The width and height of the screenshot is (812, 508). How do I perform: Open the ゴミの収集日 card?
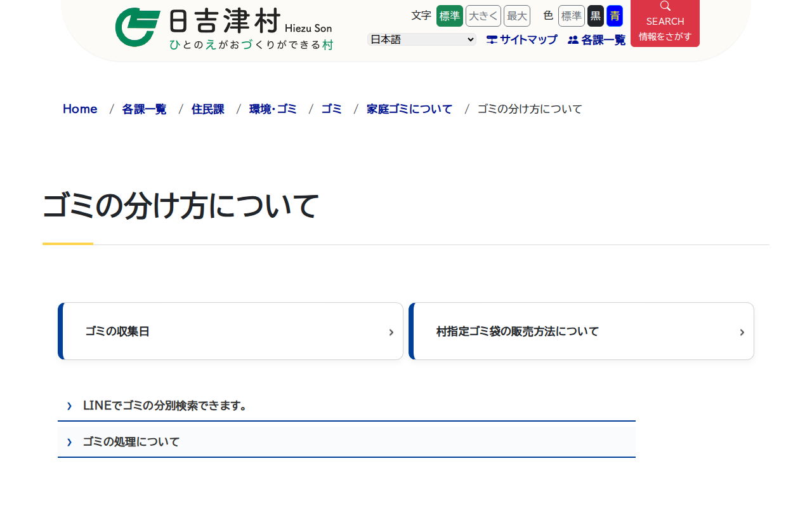(230, 331)
